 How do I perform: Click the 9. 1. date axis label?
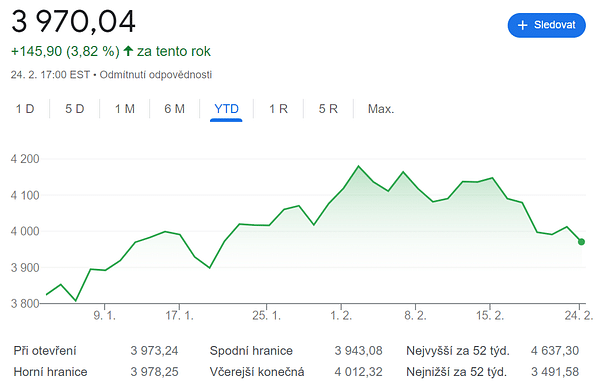[104, 316]
